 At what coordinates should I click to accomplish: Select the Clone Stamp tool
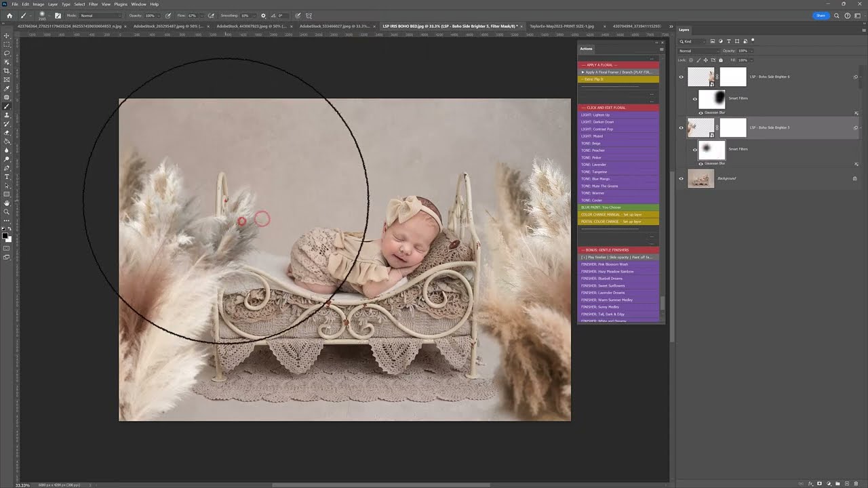(7, 115)
